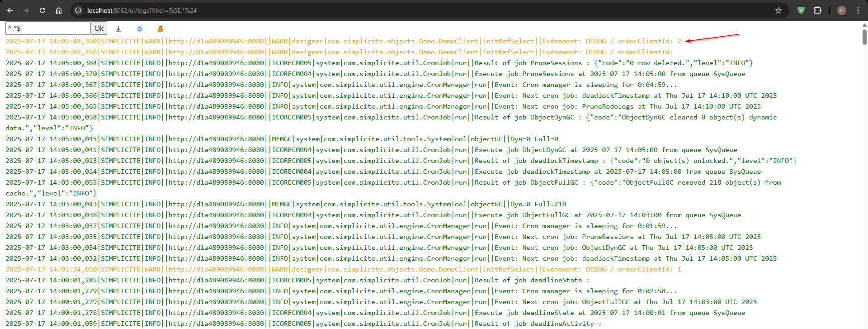Go back to the previous page

pyautogui.click(x=10, y=10)
